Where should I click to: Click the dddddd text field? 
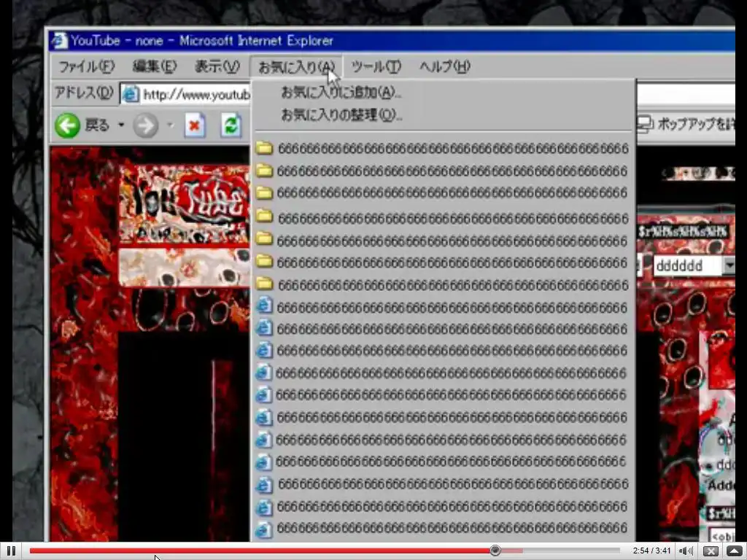pos(687,265)
